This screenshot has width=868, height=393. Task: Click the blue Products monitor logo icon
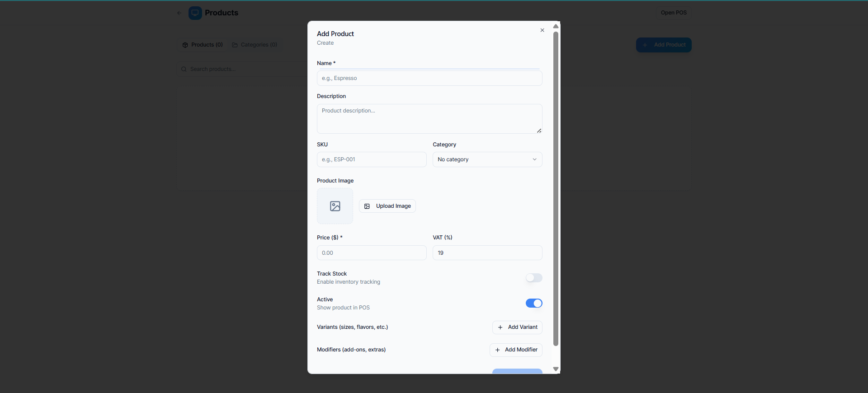195,13
